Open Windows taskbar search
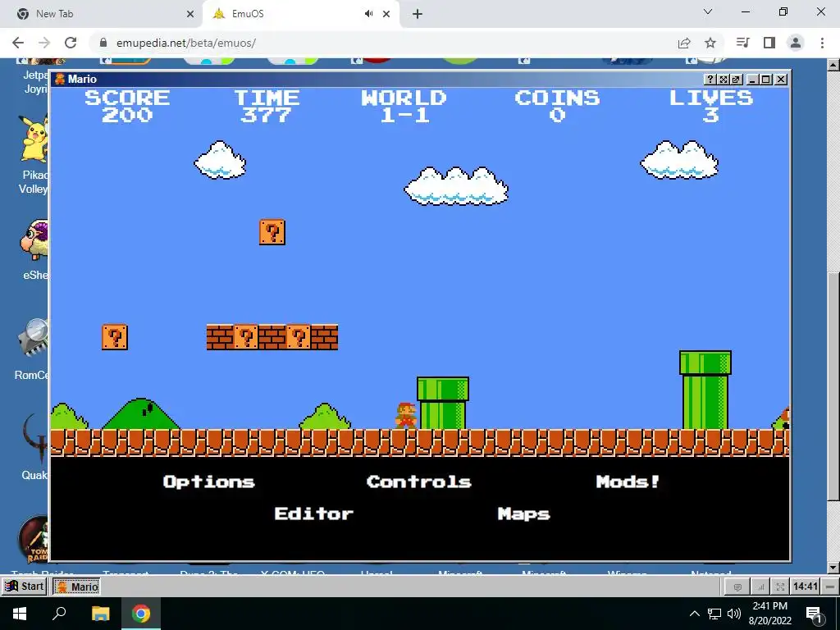The image size is (840, 630). pyautogui.click(x=59, y=614)
